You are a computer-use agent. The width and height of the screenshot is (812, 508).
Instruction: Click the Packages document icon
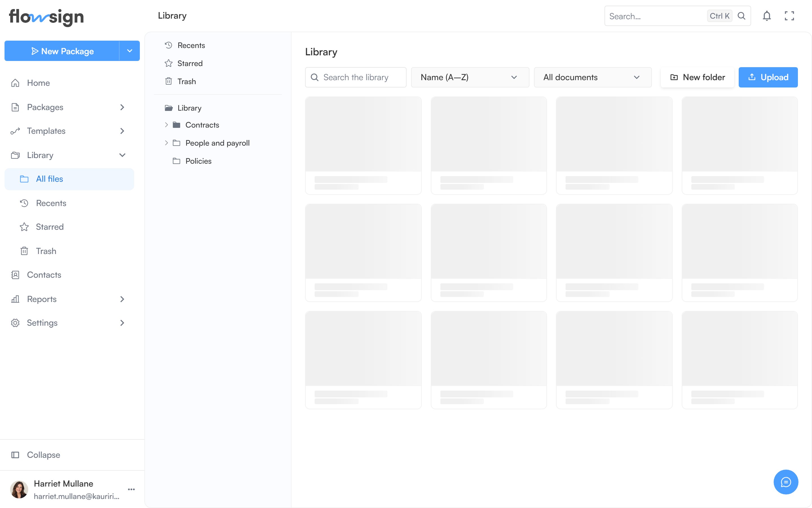coord(15,107)
